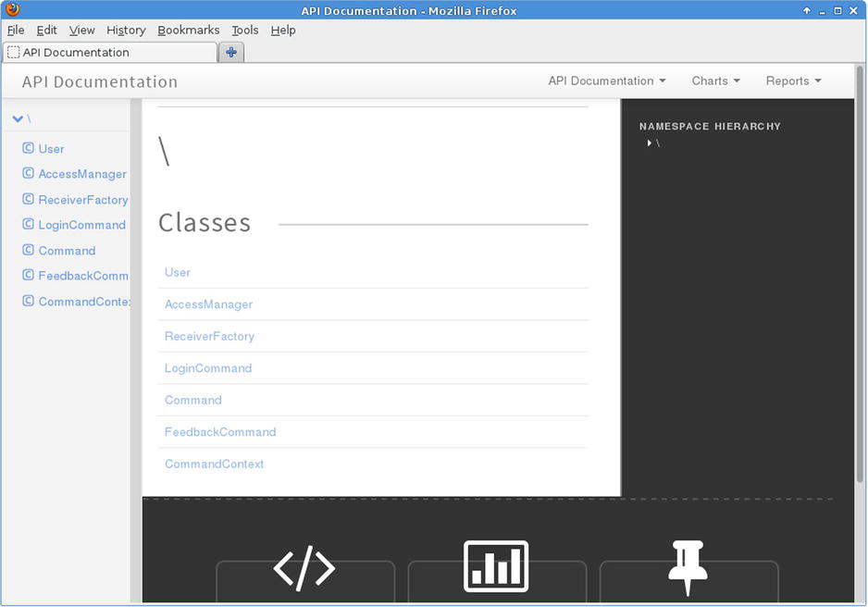This screenshot has width=868, height=607.
Task: Open the LoginCommand link in Classes list
Action: [208, 368]
